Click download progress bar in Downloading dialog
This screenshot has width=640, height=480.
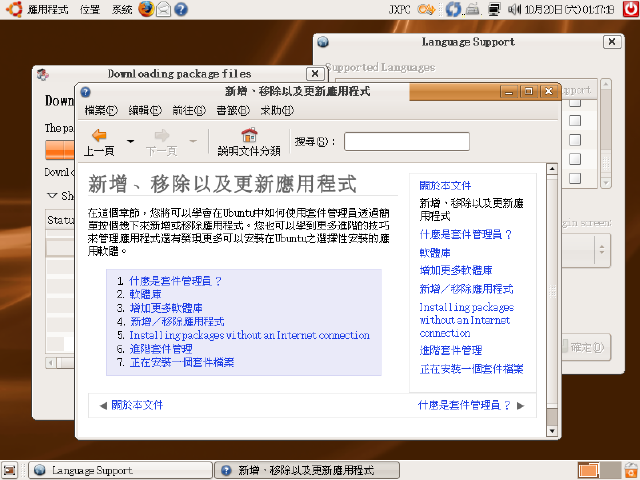pos(60,150)
